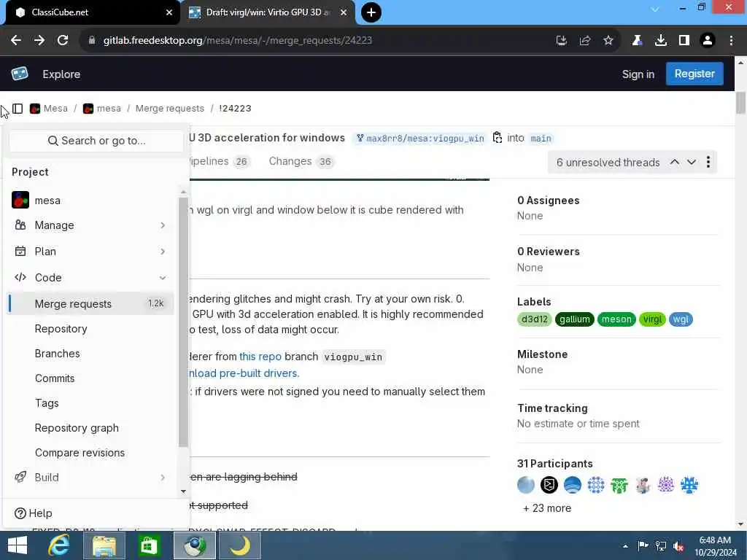
Task: Click the d3d12 label
Action: coord(534,319)
